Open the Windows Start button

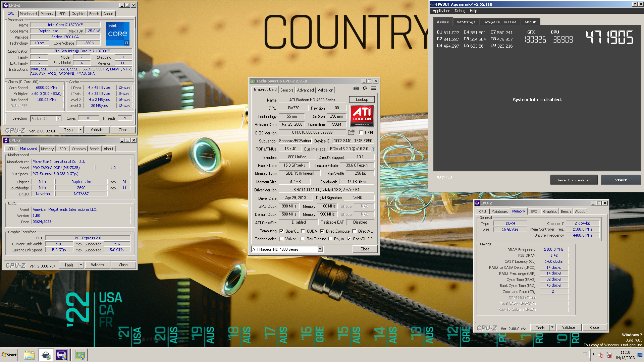[9, 355]
